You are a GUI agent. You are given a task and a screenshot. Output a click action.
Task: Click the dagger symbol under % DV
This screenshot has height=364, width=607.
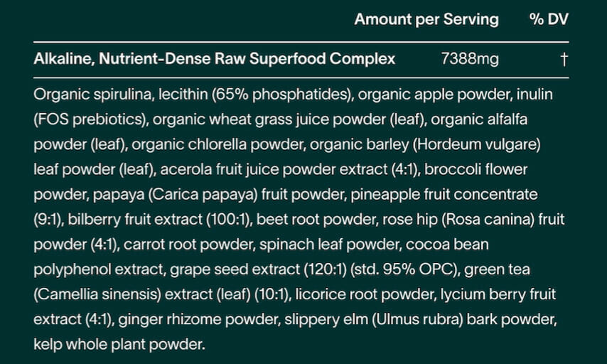click(564, 59)
